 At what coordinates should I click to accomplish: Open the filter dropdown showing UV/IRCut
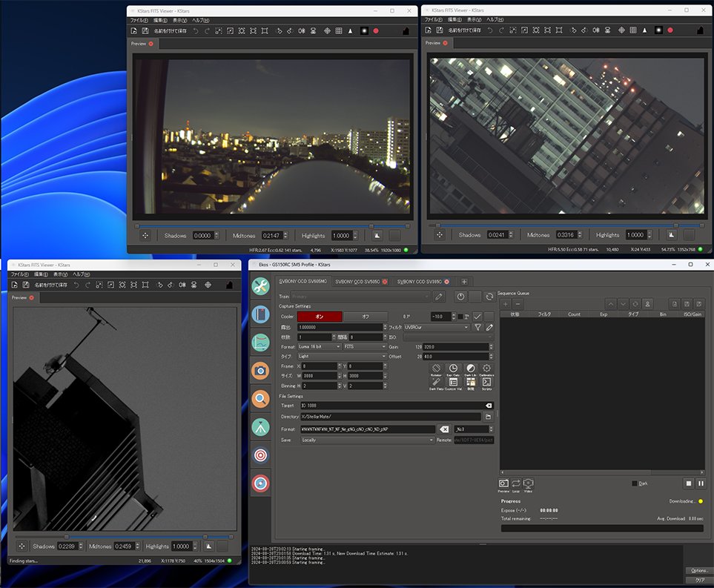(436, 327)
